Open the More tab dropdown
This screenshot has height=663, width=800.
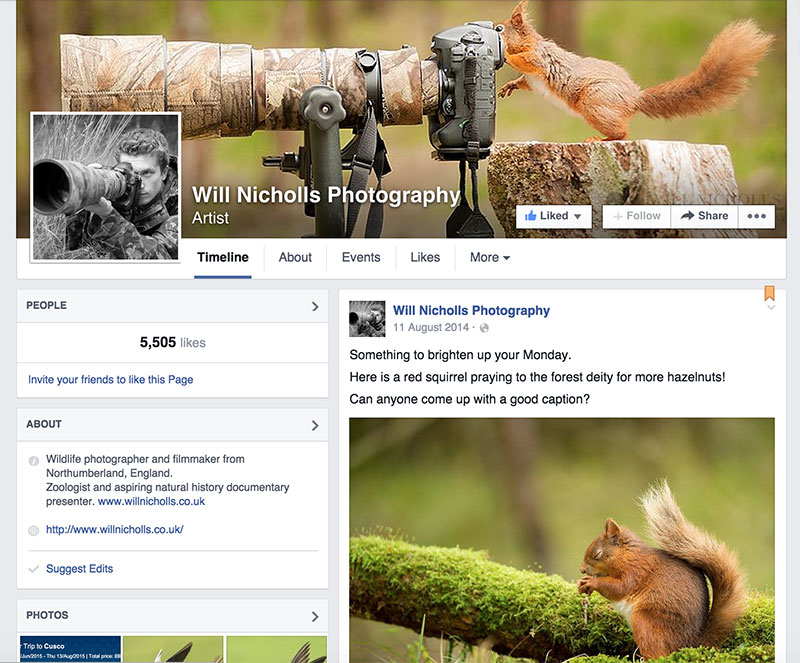(x=488, y=258)
